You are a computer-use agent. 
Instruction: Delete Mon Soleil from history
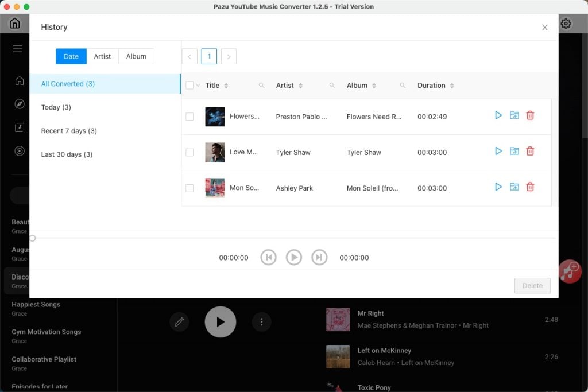coord(530,187)
